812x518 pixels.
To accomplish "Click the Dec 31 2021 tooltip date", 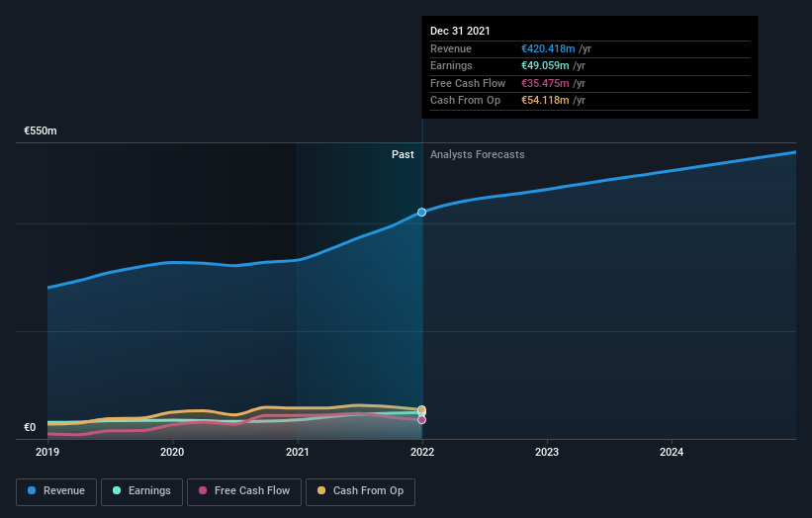I will click(460, 31).
